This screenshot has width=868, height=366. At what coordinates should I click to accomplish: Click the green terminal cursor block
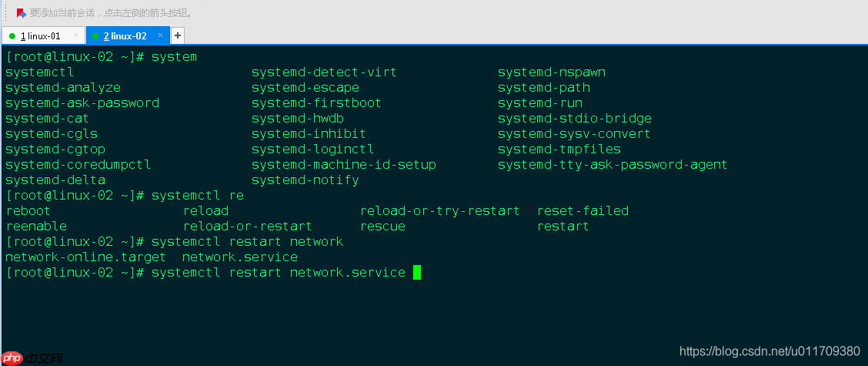(417, 272)
